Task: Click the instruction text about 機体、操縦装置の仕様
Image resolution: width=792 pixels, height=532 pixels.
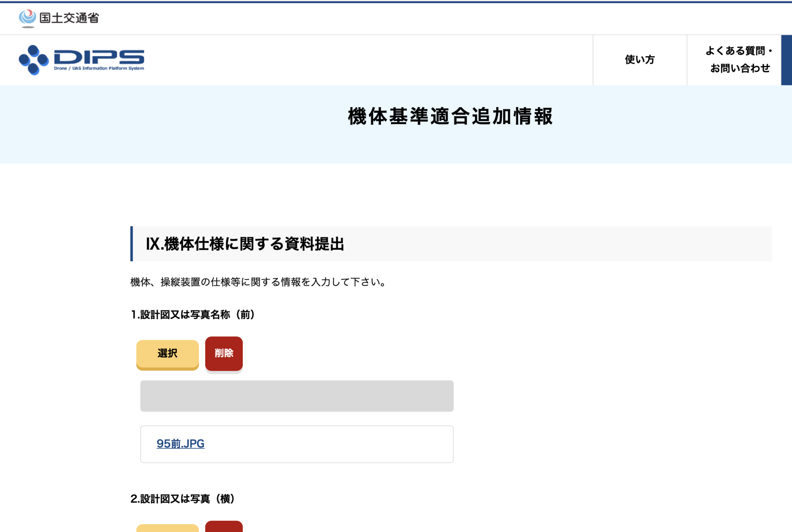Action: point(258,282)
